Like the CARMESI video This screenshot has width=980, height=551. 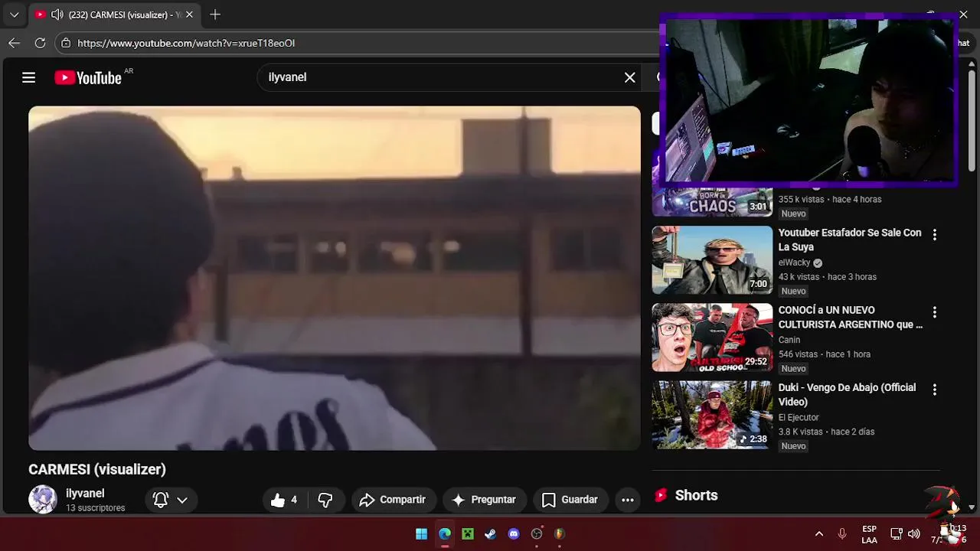[284, 500]
